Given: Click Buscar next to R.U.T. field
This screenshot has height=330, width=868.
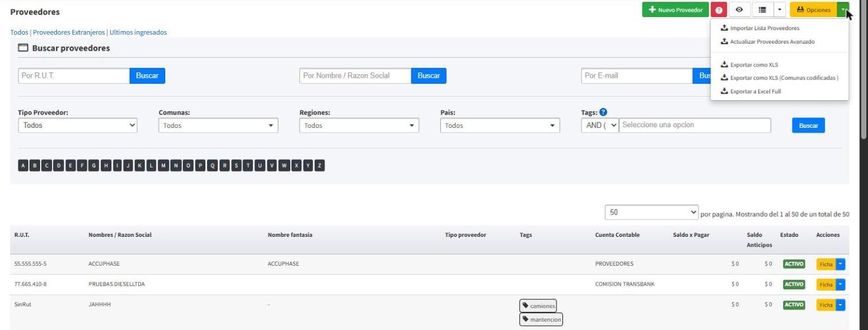Looking at the screenshot, I should click(x=148, y=75).
